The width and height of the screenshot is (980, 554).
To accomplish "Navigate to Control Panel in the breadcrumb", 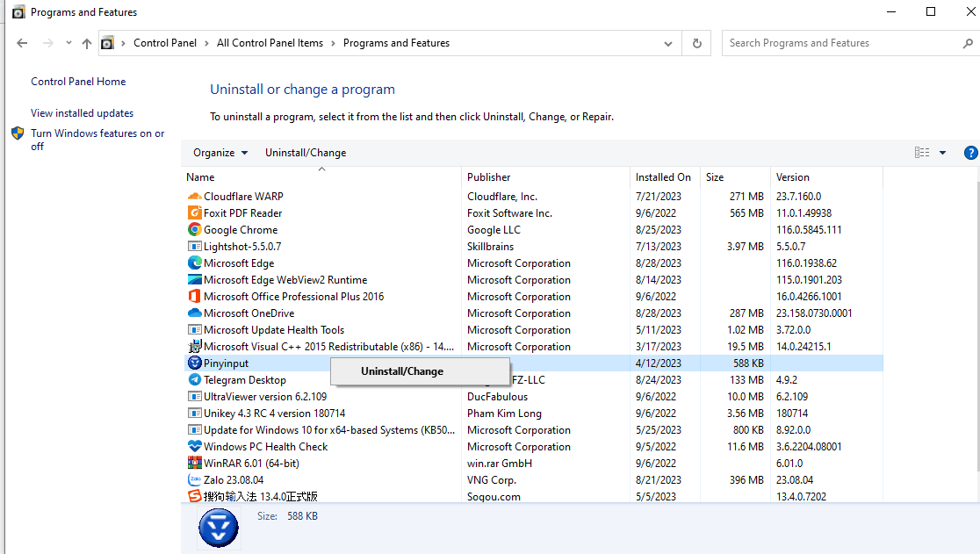I will (x=165, y=43).
